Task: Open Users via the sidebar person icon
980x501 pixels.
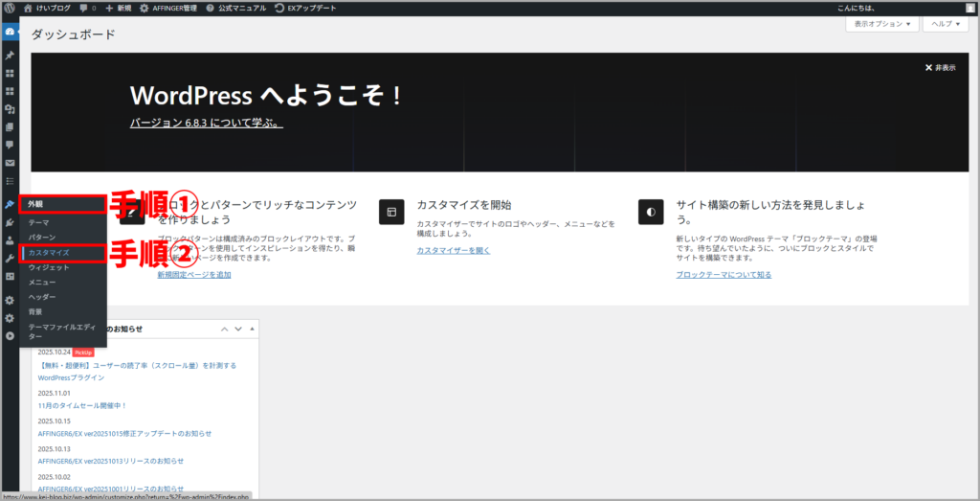Action: [10, 240]
